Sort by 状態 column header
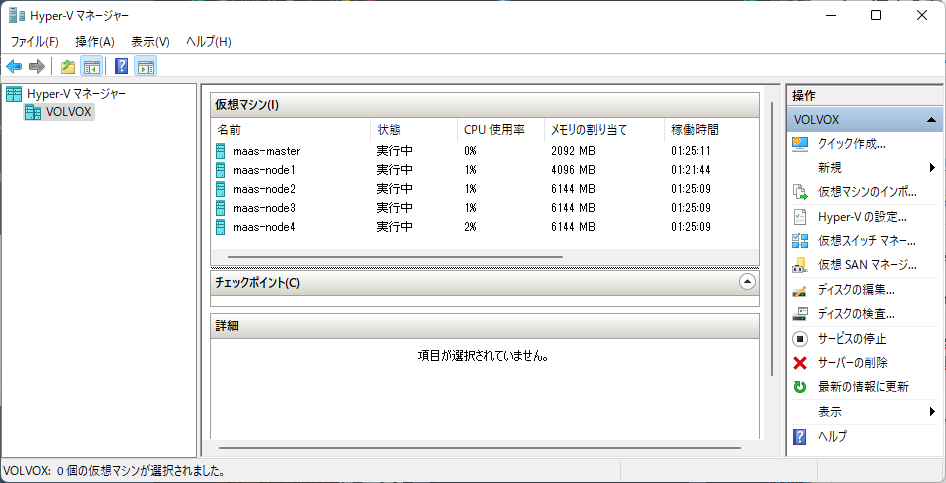 414,130
